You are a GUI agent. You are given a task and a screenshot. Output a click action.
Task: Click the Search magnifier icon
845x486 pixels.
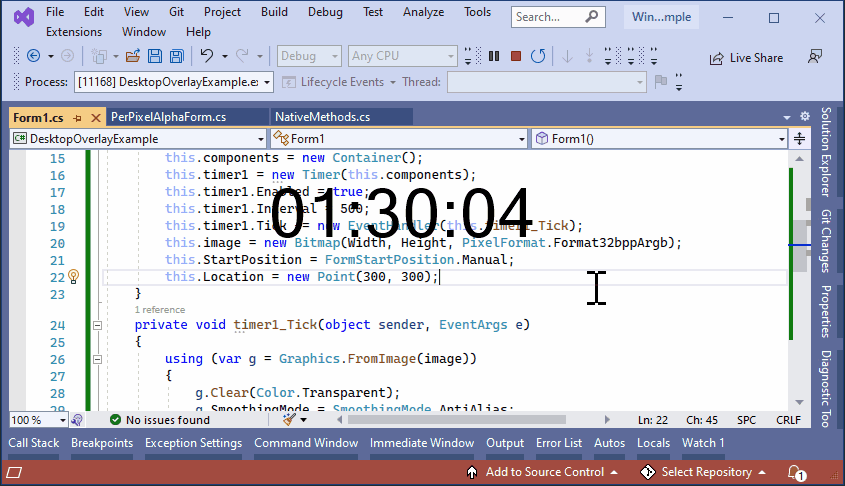[591, 17]
